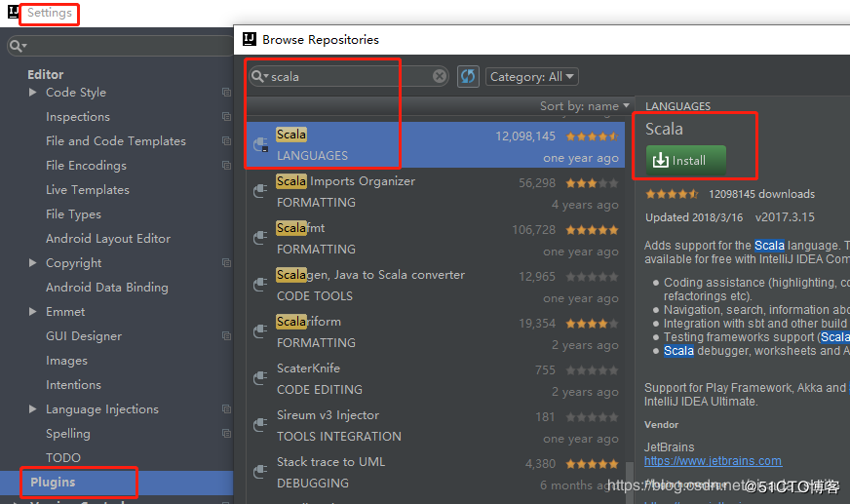Click plugin icon of Scalagen converter row
The height and width of the screenshot is (504, 850).
coord(260,285)
